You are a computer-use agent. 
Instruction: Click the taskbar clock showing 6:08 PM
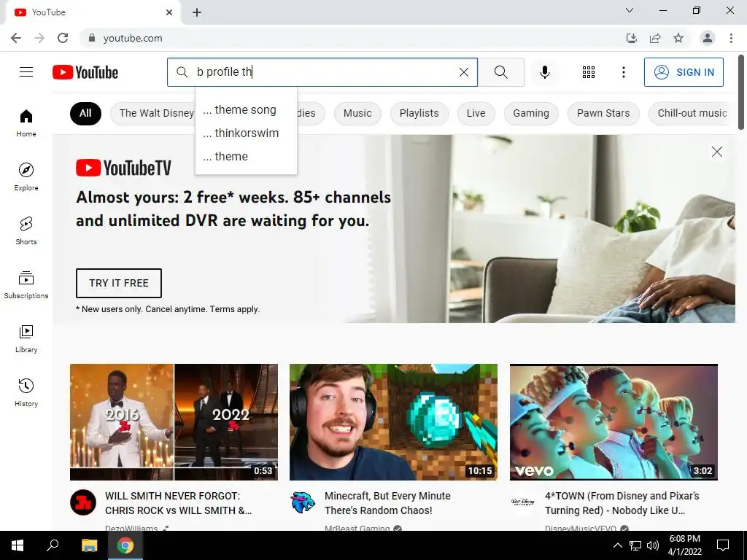pyautogui.click(x=684, y=545)
